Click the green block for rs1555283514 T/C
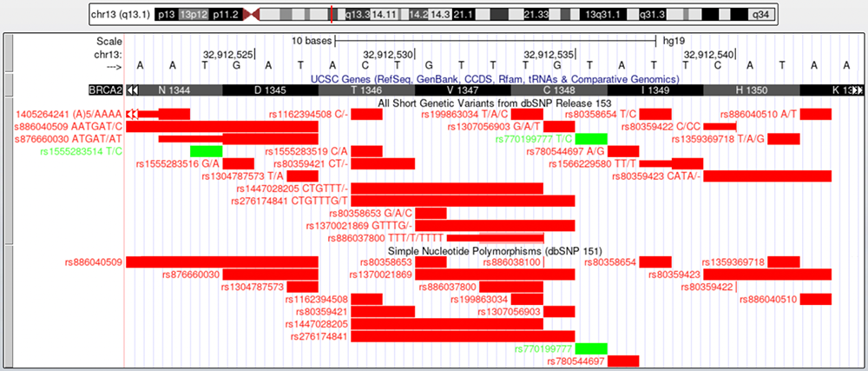The height and width of the screenshot is (371, 868). pos(207,151)
